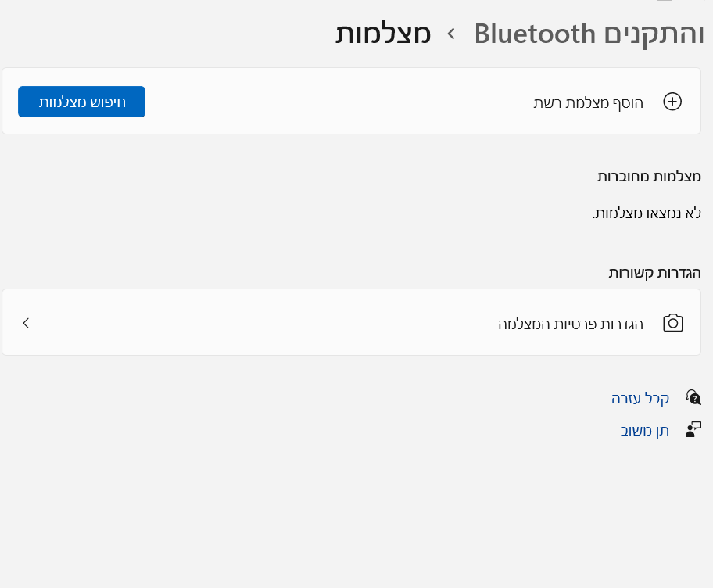Image resolution: width=713 pixels, height=588 pixels.
Task: Click the Give feedback person icon
Action: [x=693, y=429]
